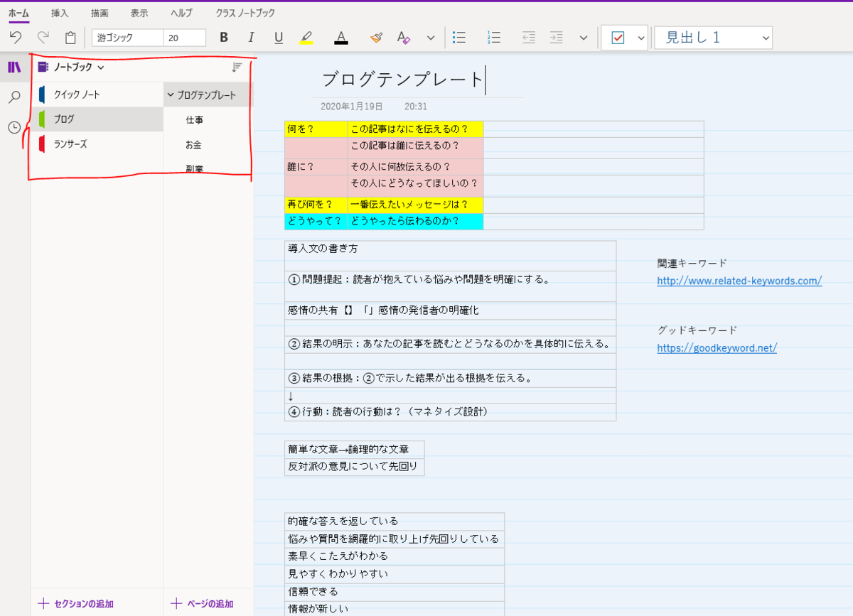Screen dimensions: 853x616
Task: Open the 表示 tab
Action: point(139,13)
